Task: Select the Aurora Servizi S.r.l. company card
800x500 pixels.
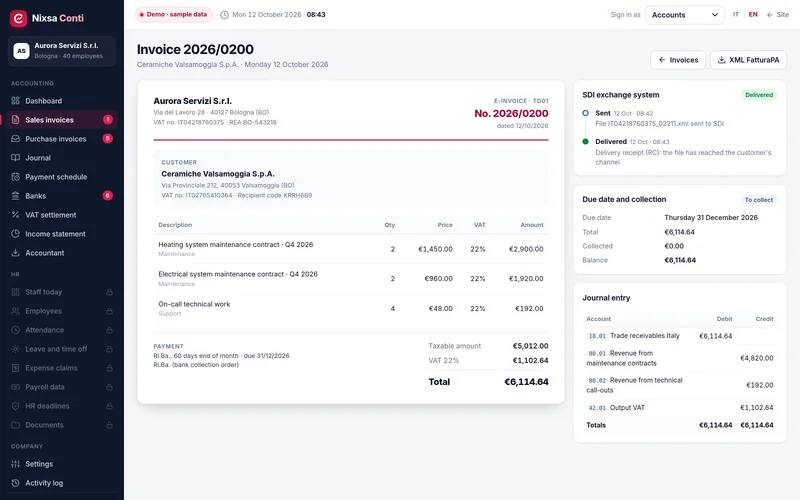Action: (x=62, y=51)
